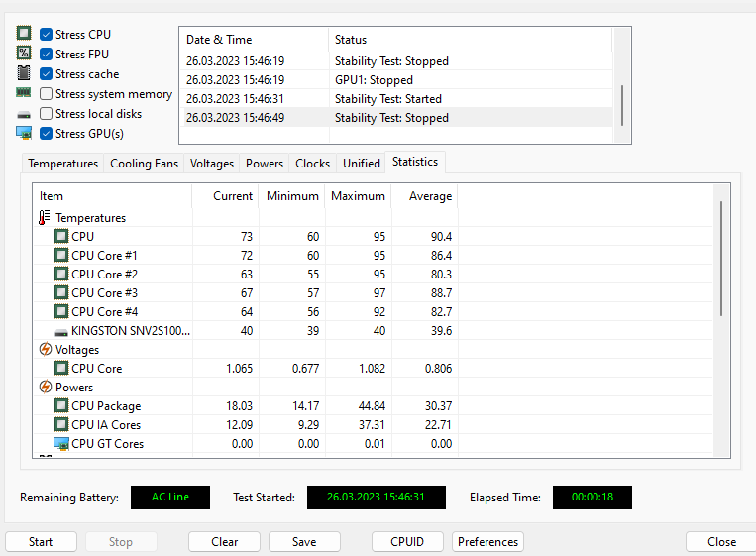Uncheck the Stress CPU checkbox
The height and width of the screenshot is (556, 756).
point(46,35)
